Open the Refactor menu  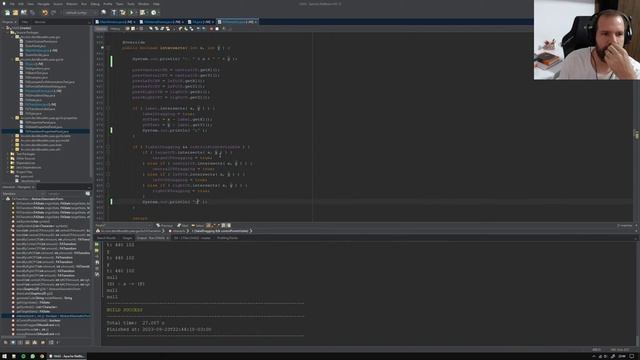click(x=71, y=4)
